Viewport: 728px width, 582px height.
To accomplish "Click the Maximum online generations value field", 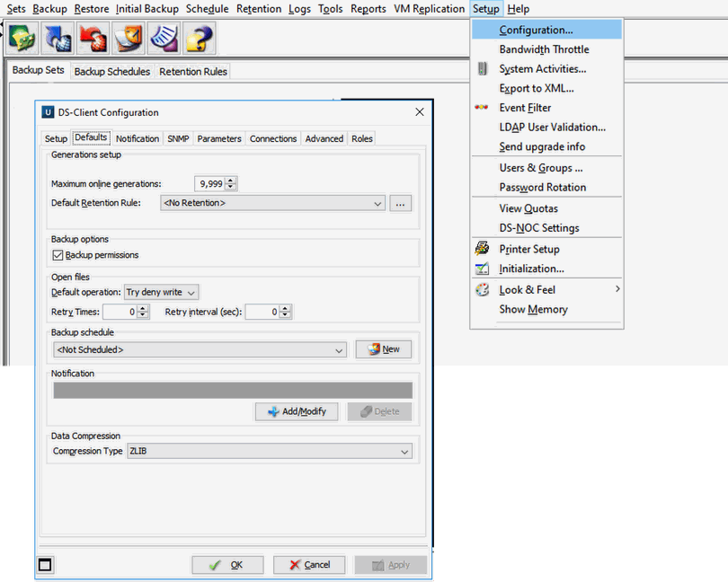I will click(x=209, y=184).
